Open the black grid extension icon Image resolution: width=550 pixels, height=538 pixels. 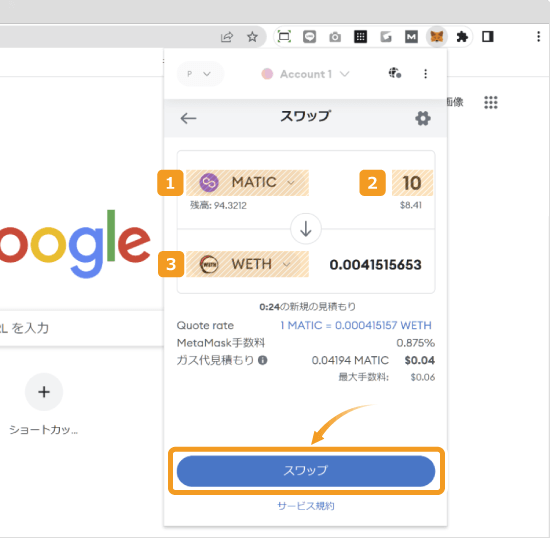point(361,36)
